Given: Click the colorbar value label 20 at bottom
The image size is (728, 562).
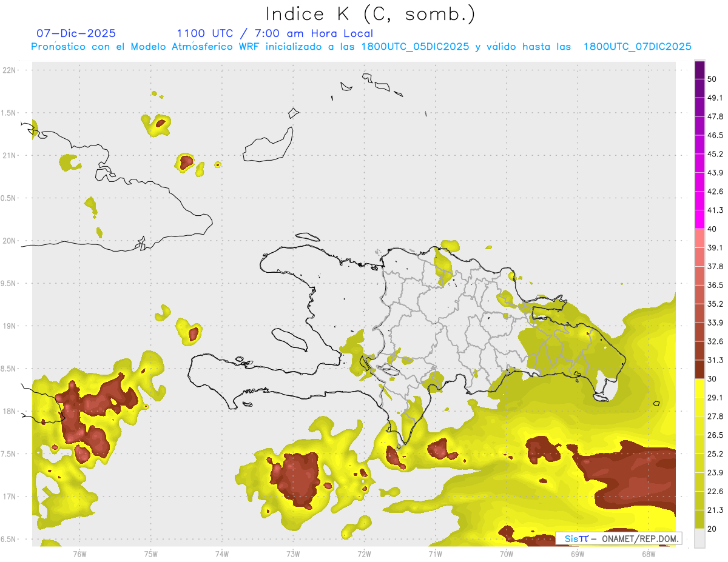Looking at the screenshot, I should 712,529.
